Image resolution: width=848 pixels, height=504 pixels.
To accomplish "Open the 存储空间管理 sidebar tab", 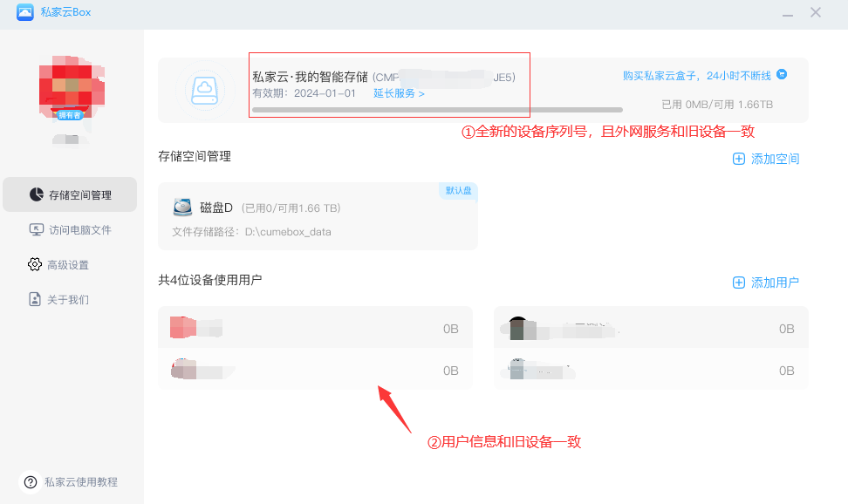I will point(70,194).
